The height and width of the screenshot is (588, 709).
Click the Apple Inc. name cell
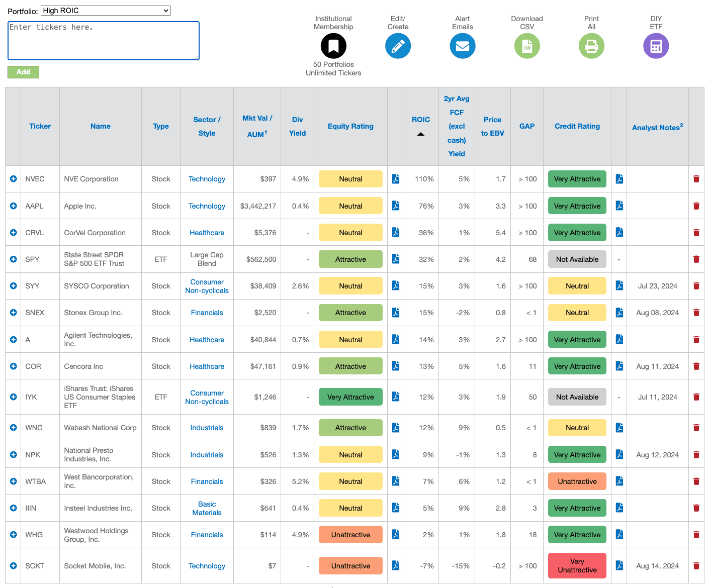click(x=80, y=206)
